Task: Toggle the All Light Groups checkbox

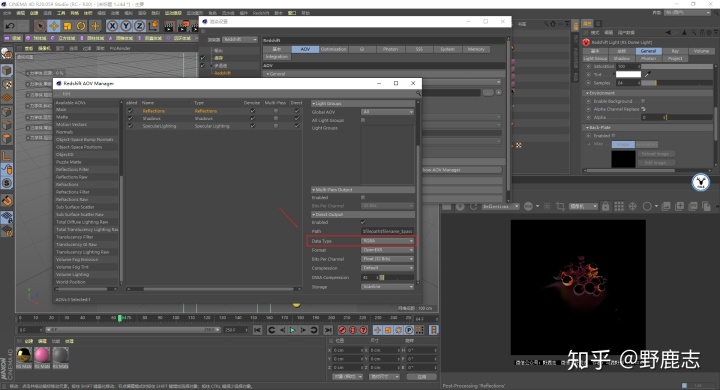Action: coord(363,120)
